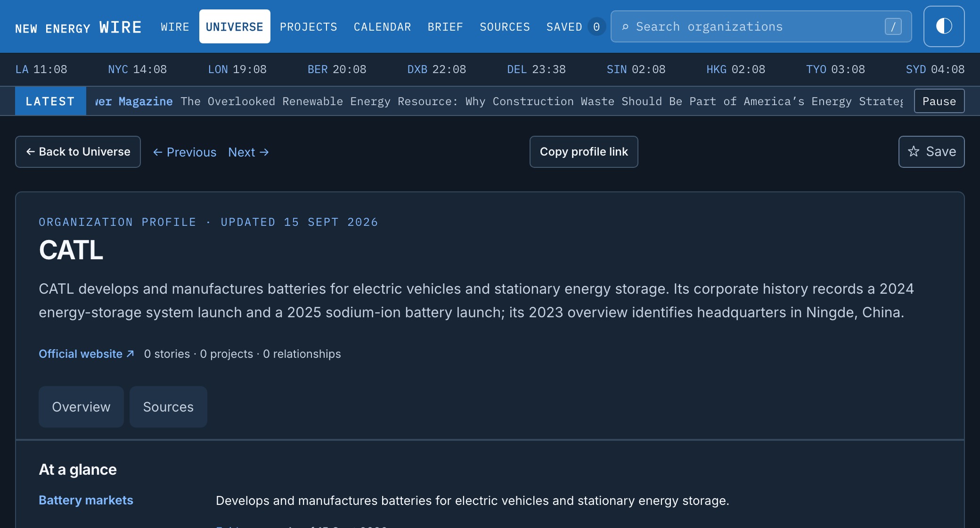
Task: Click the HKG 02:08 world clock
Action: 736,69
